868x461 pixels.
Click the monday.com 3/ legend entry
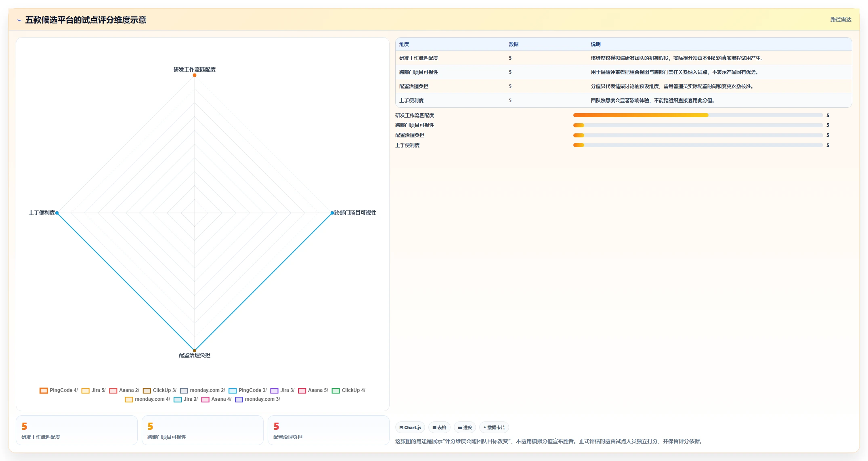pos(257,399)
